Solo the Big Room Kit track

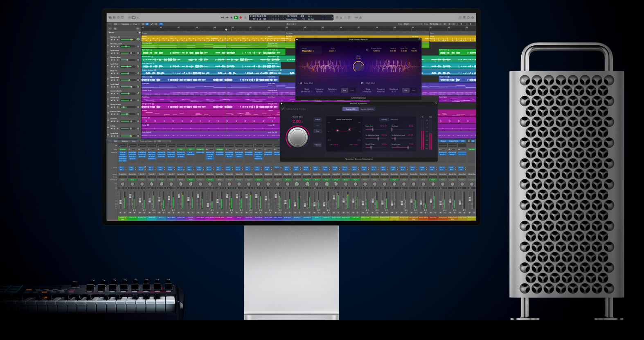(115, 40)
